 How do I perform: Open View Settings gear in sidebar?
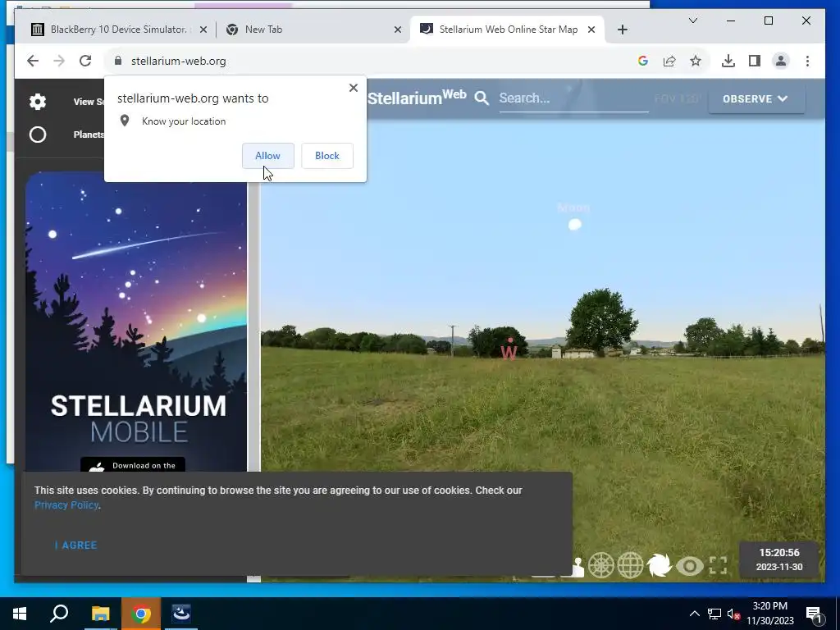pyautogui.click(x=38, y=101)
